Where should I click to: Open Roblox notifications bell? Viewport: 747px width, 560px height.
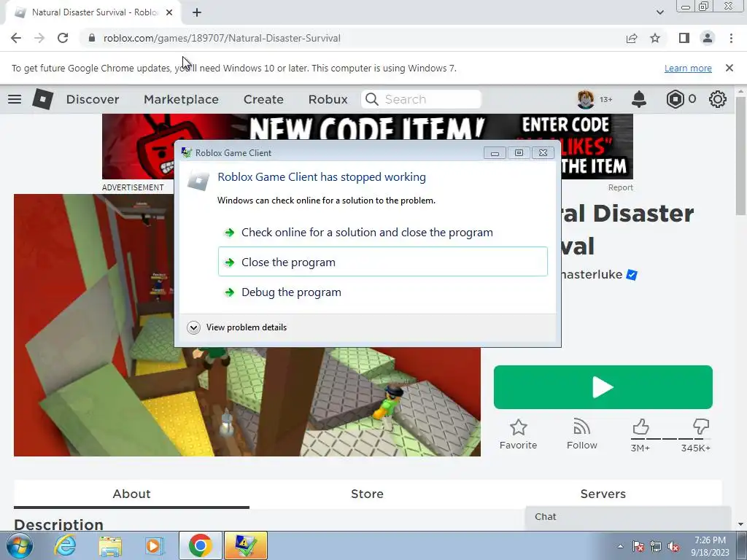(x=639, y=99)
